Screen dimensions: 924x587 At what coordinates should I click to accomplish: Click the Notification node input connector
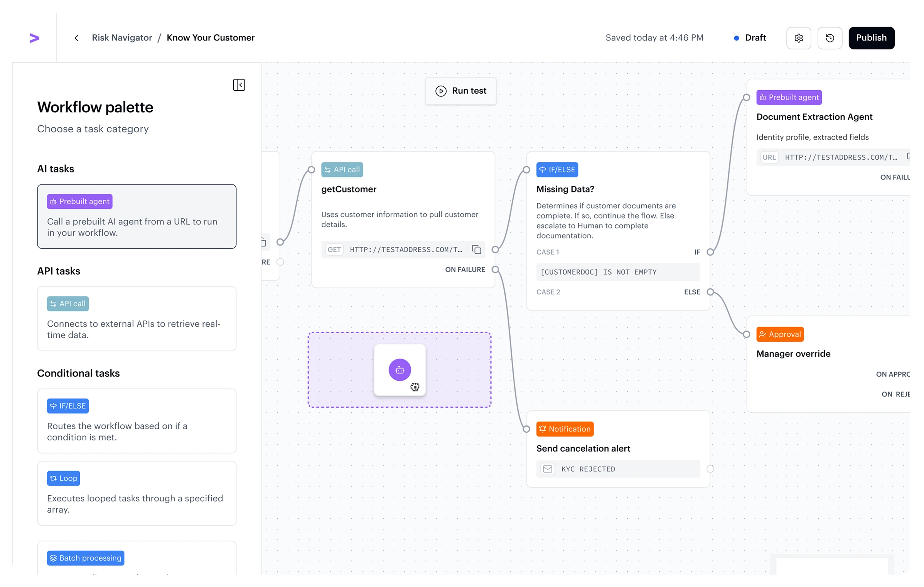pos(526,429)
